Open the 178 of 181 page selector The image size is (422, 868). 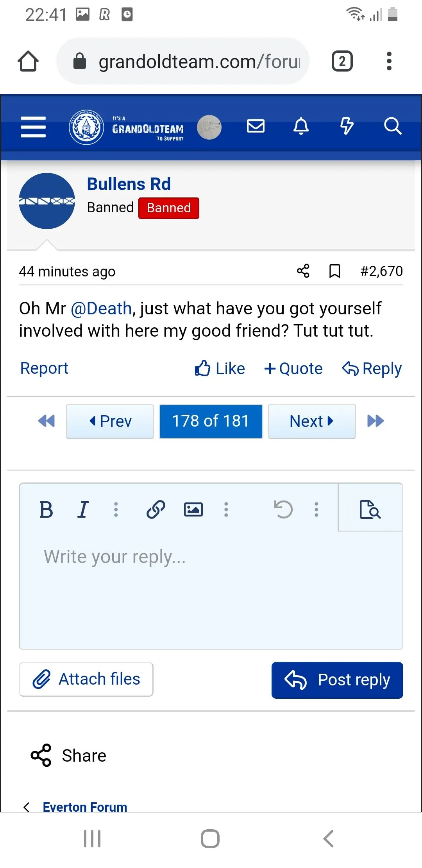click(x=211, y=421)
